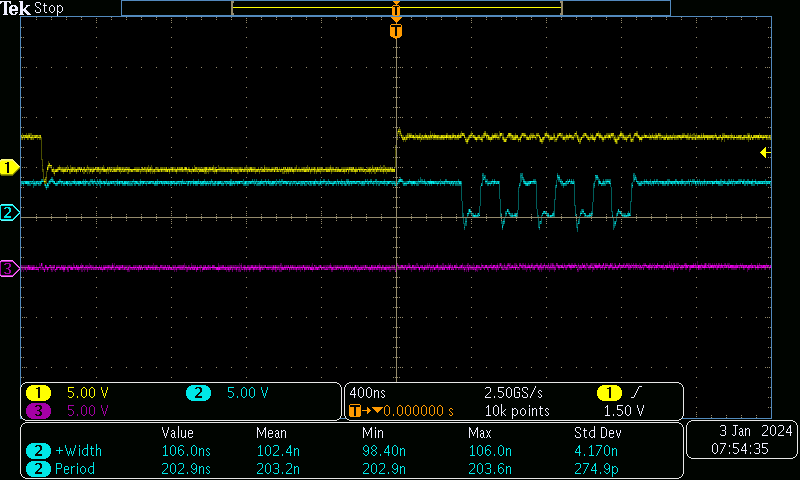Click the +Width value 106.0ns
The height and width of the screenshot is (480, 800).
coord(186,451)
